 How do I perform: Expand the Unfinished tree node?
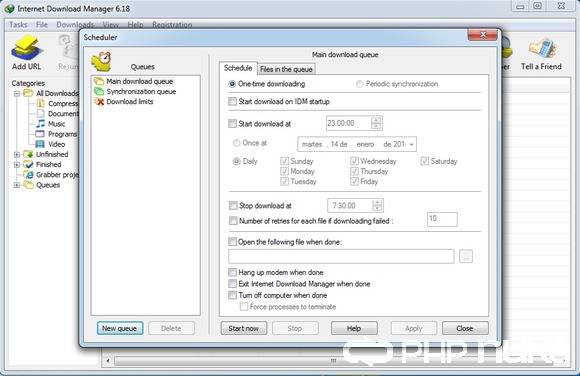17,155
